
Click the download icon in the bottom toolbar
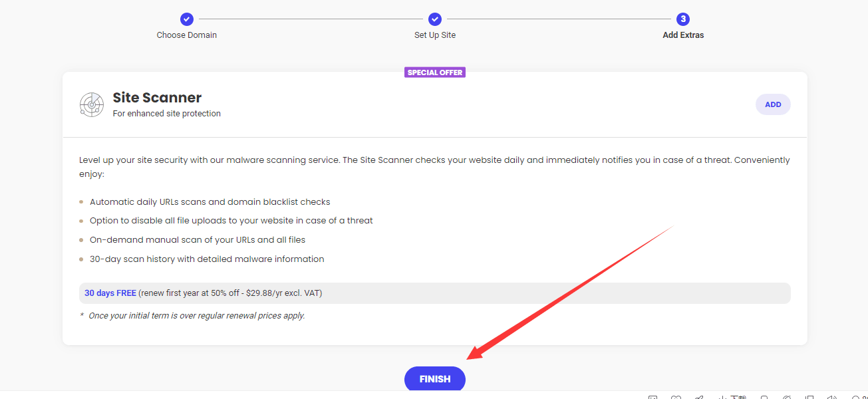(724, 396)
